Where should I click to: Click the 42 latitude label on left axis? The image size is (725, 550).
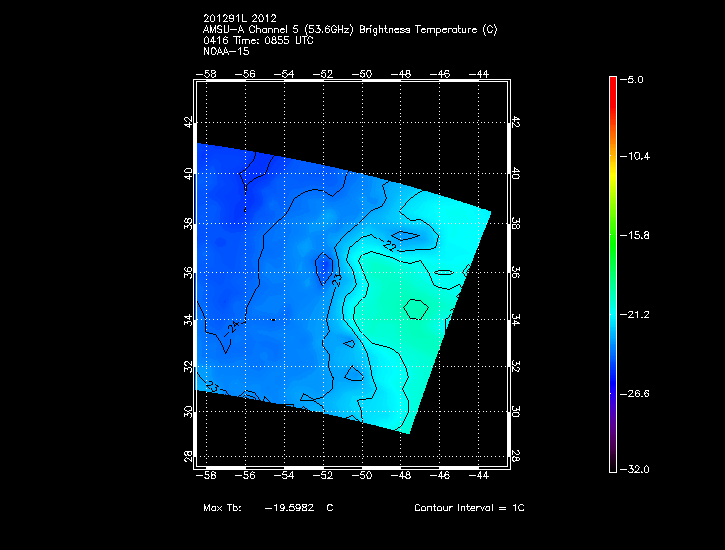point(188,121)
